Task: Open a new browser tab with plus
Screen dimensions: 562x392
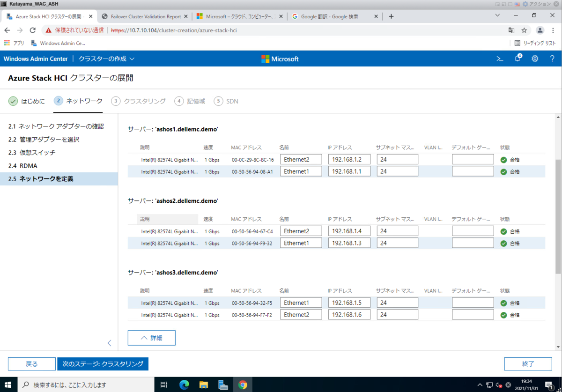Action: click(391, 16)
